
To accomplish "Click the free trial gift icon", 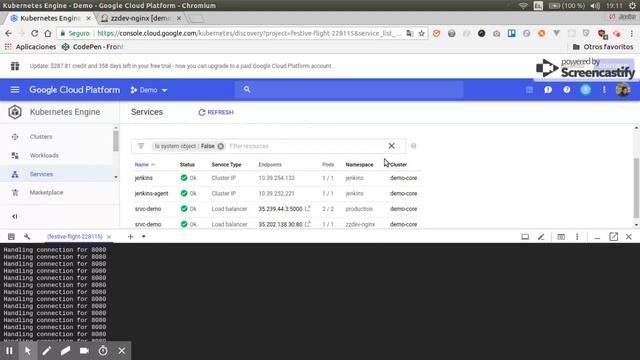I will coord(15,66).
